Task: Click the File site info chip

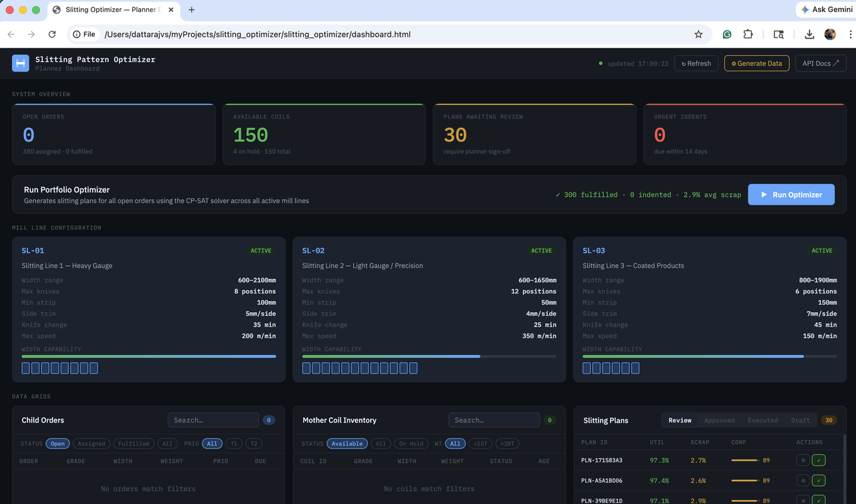Action: click(84, 34)
